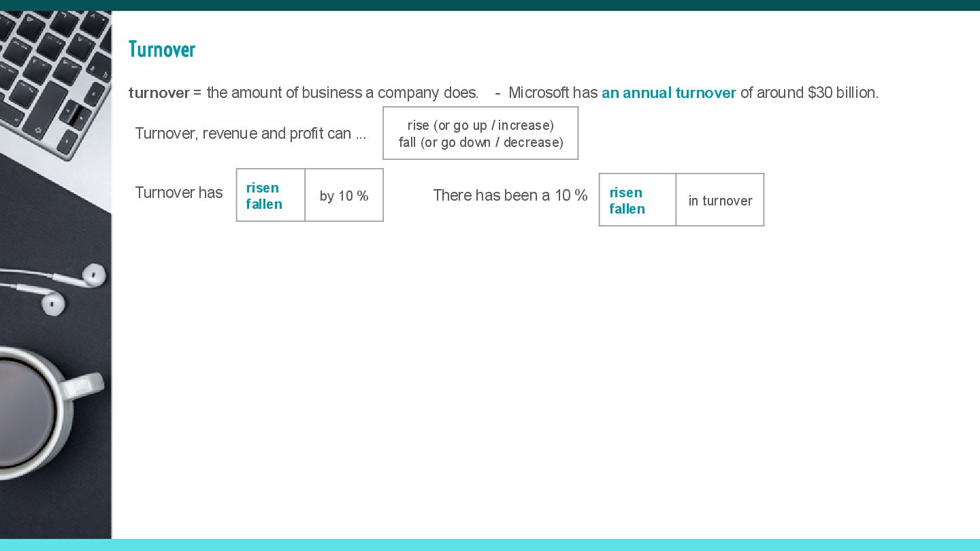This screenshot has width=980, height=551.
Task: Select 'risen' in the left box
Action: pos(263,188)
